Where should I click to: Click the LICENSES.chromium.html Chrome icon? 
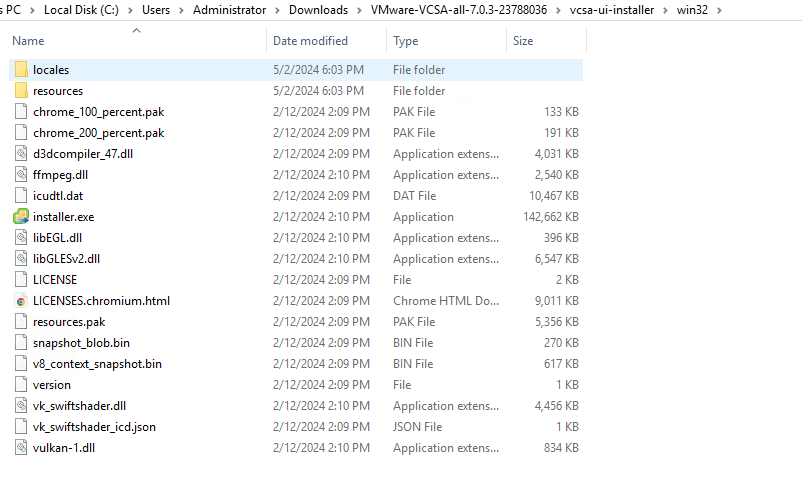[x=21, y=301]
